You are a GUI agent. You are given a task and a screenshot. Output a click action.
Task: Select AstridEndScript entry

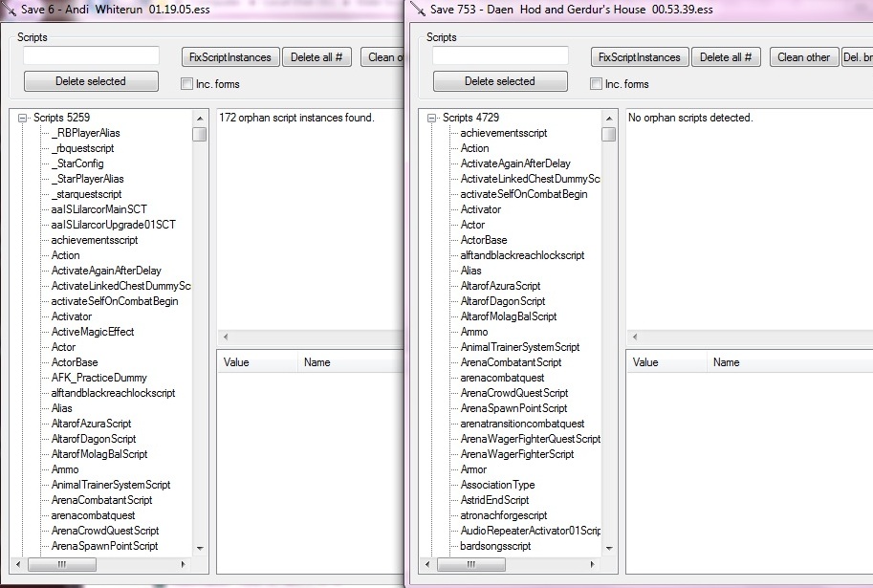pos(495,500)
